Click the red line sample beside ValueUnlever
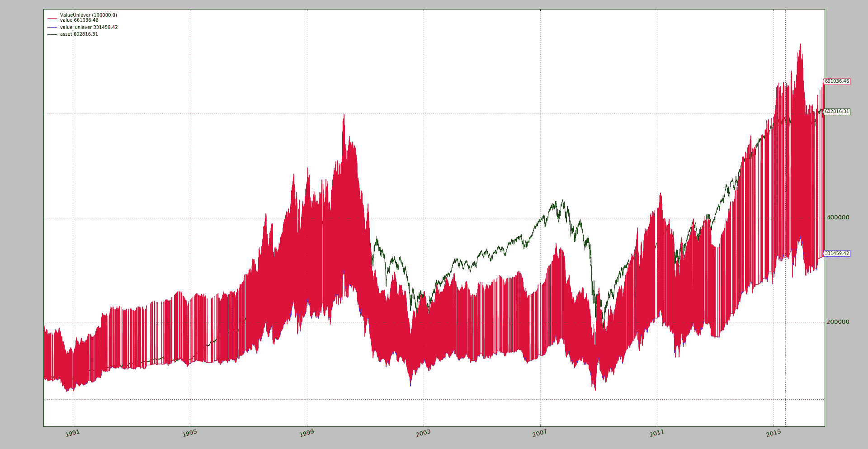The image size is (868, 449). [x=52, y=18]
